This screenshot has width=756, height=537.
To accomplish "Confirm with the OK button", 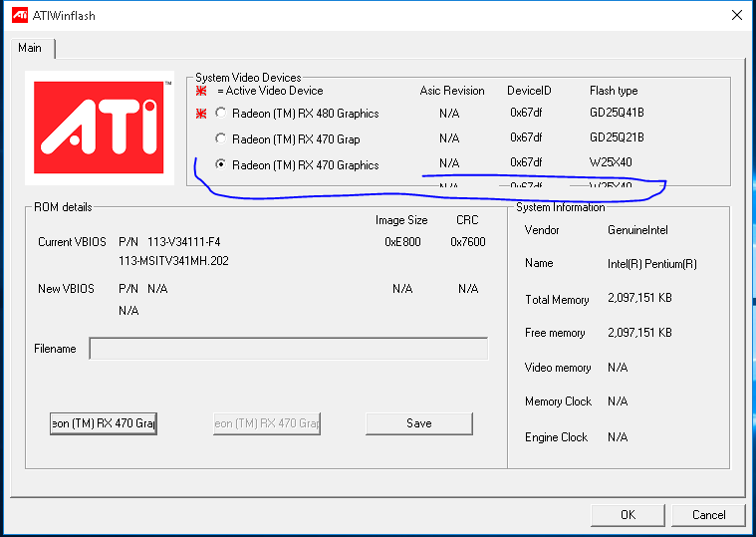I will pos(628,515).
